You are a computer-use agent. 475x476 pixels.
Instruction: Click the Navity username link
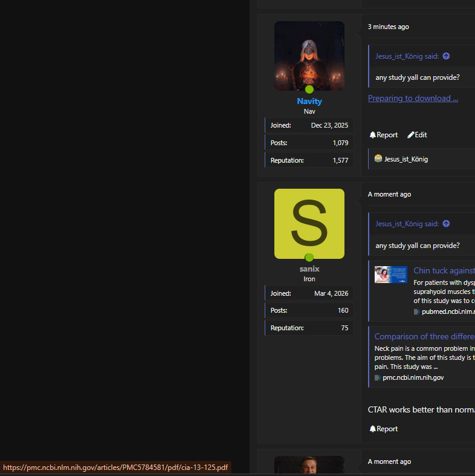309,101
